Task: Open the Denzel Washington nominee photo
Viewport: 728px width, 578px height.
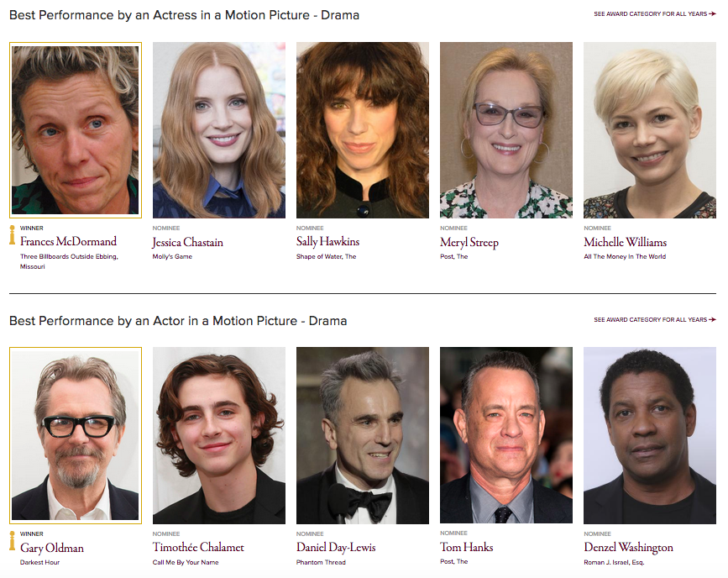Action: 650,435
